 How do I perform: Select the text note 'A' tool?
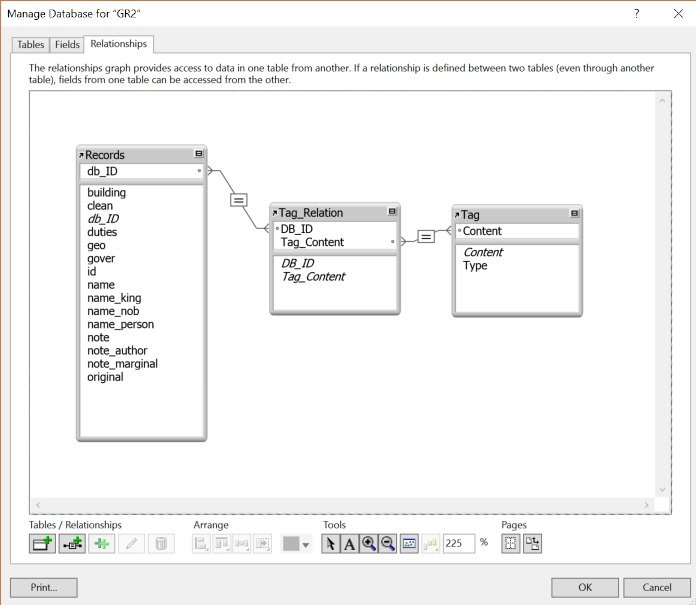pyautogui.click(x=350, y=543)
